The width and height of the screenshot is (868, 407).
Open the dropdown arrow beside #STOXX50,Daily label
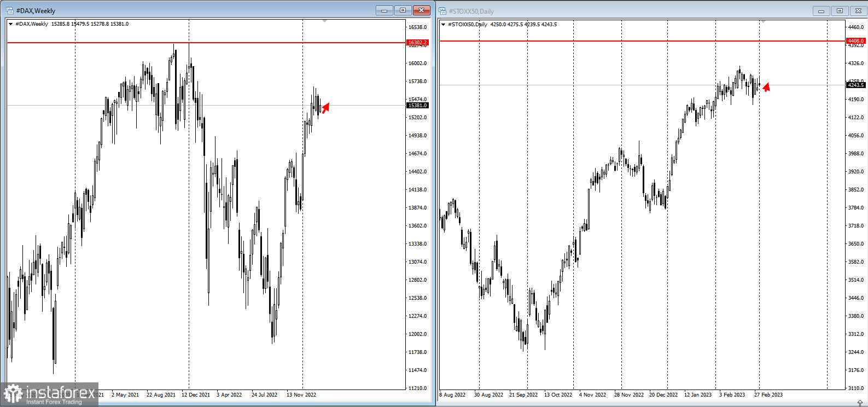pos(443,25)
